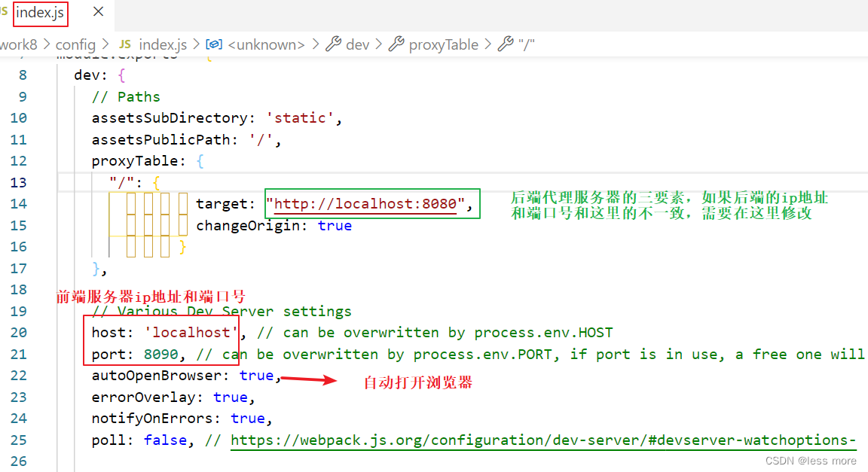The height and width of the screenshot is (472, 868).
Task: Click line number 20 in gutter
Action: pos(18,333)
